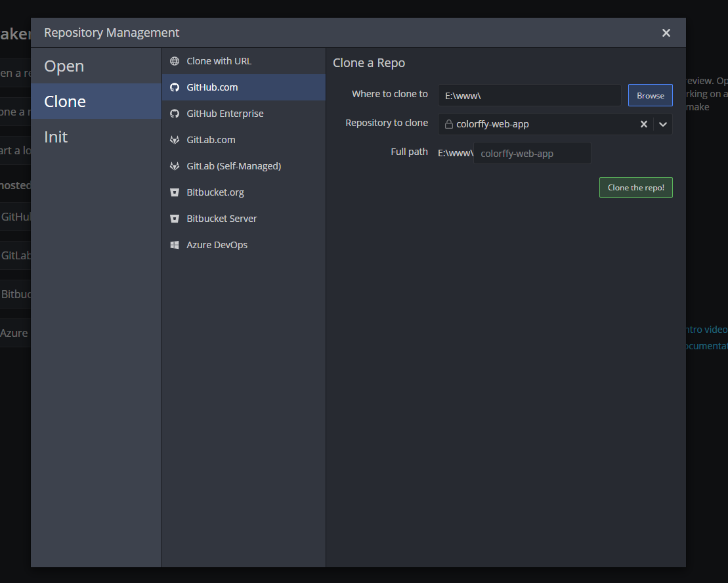The width and height of the screenshot is (728, 583).
Task: Click the Repository Management title
Action: [x=112, y=32]
